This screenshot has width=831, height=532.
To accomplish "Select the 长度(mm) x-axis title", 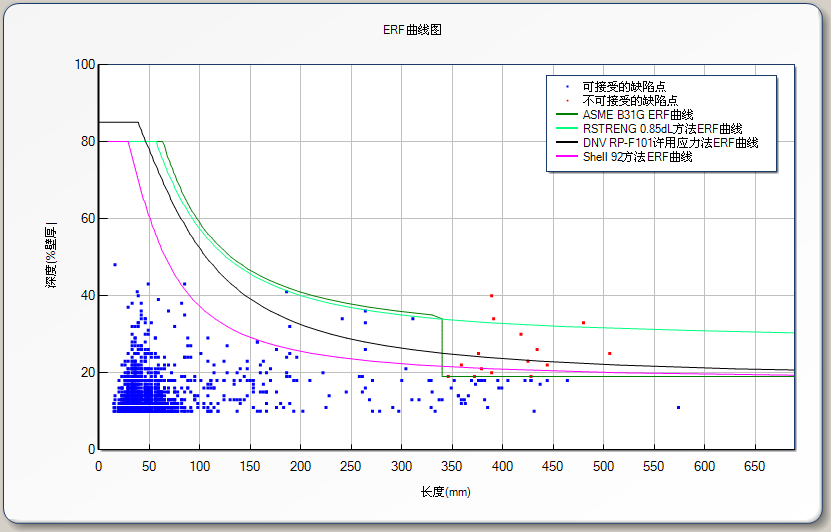I will pyautogui.click(x=445, y=492).
